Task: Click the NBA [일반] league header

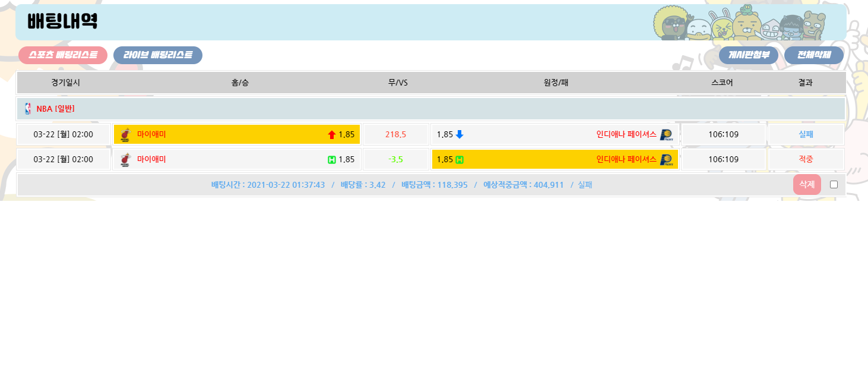Action: coord(55,109)
